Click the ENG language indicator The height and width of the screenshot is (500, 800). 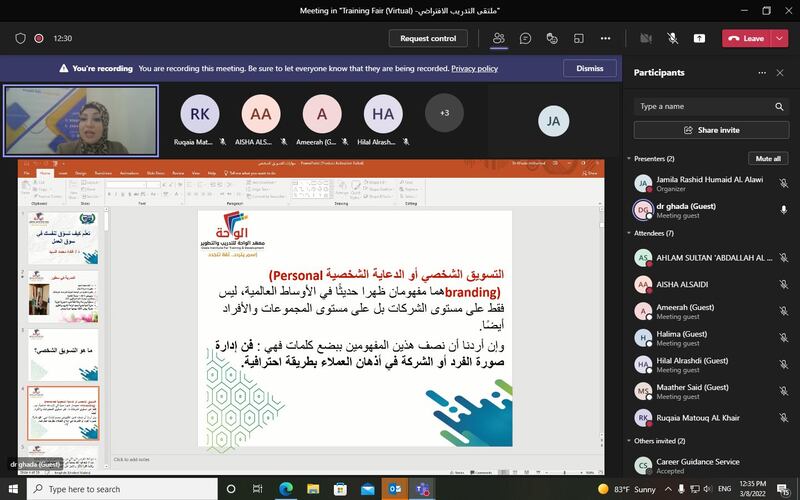point(724,489)
